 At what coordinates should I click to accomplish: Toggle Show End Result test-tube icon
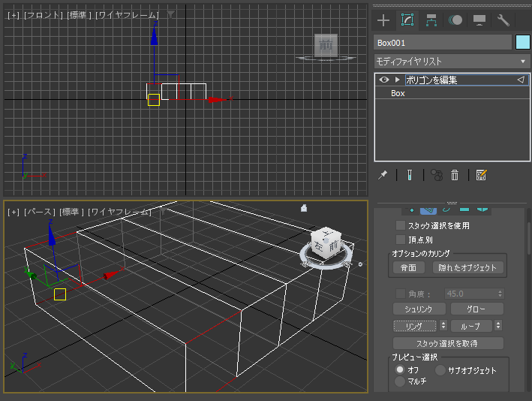click(x=410, y=175)
